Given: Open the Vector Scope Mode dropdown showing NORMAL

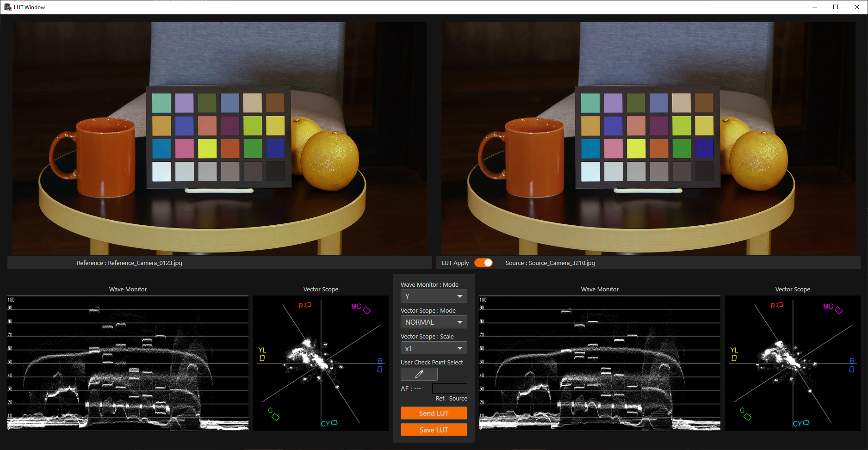Looking at the screenshot, I should click(x=434, y=322).
